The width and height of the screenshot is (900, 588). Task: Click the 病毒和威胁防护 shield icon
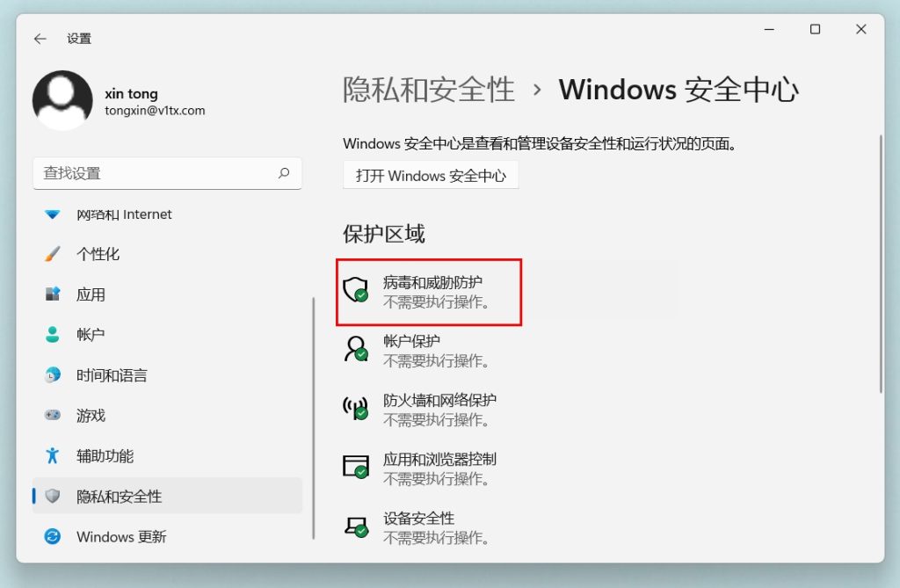click(x=355, y=289)
